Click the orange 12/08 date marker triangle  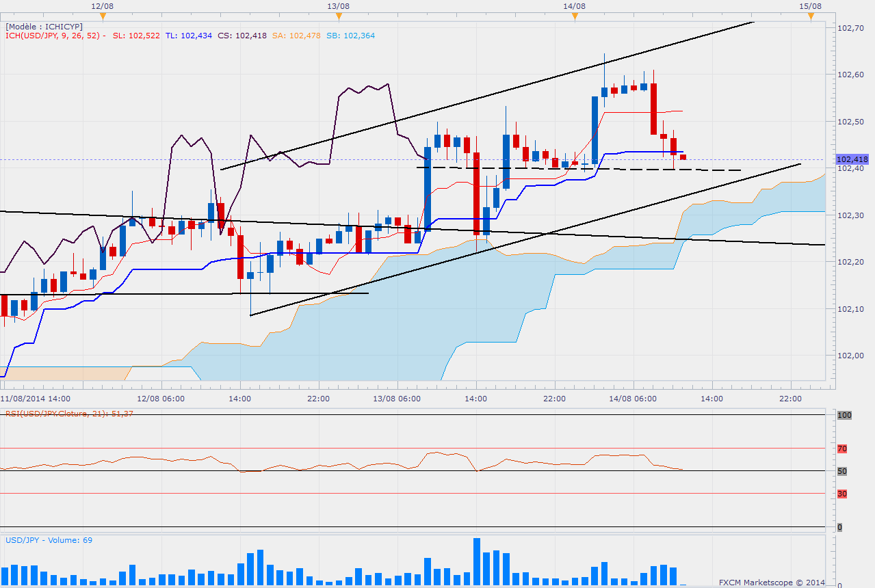pyautogui.click(x=102, y=17)
